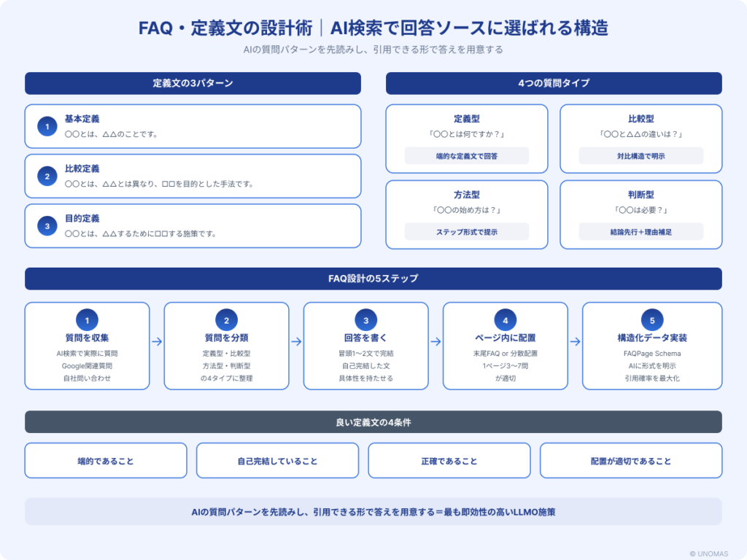
Task: Click numbered icon 4 above ページ内に配置
Action: click(505, 320)
